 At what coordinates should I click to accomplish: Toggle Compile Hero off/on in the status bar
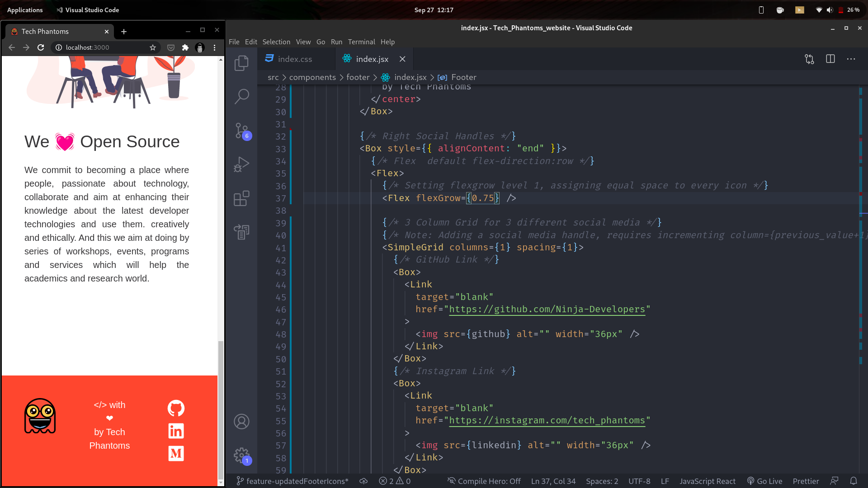point(484,481)
